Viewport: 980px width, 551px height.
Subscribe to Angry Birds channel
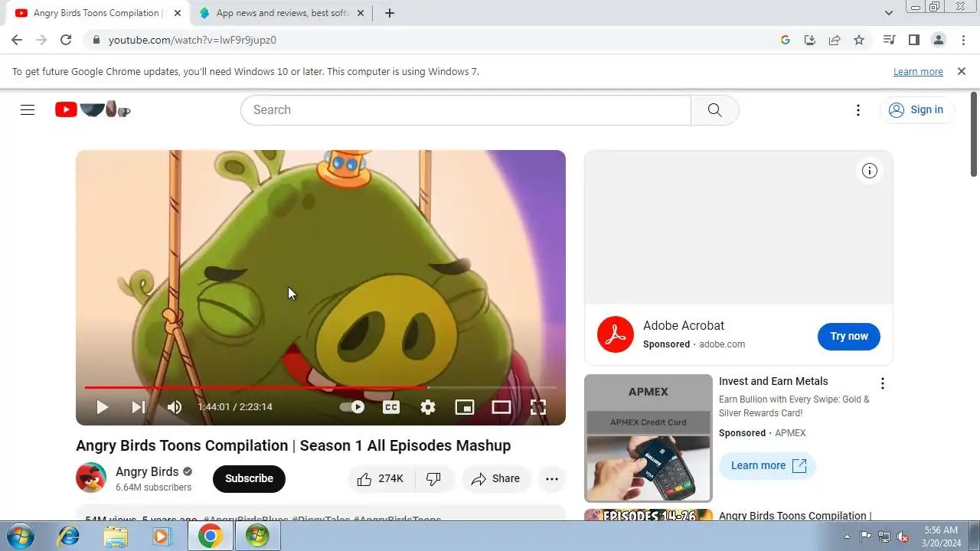[x=249, y=478]
